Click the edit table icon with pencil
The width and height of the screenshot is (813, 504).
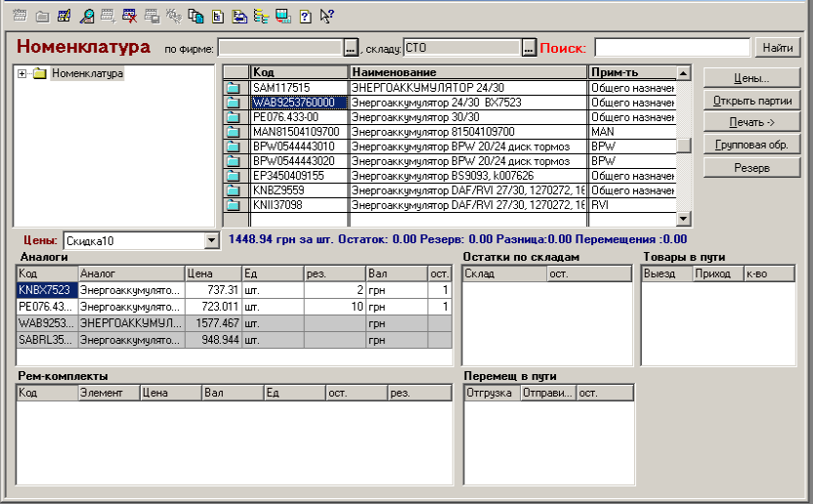(64, 16)
